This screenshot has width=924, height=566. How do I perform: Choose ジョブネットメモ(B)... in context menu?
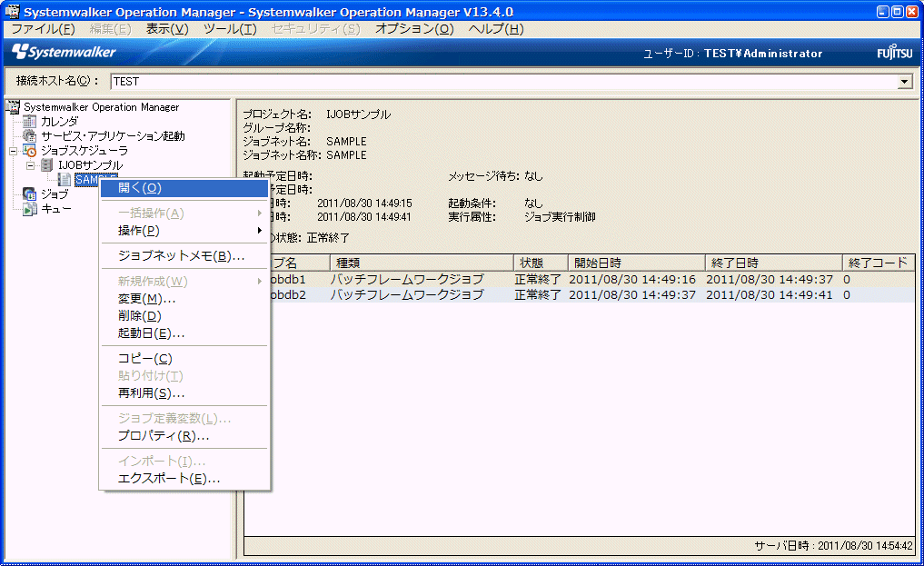(x=184, y=255)
